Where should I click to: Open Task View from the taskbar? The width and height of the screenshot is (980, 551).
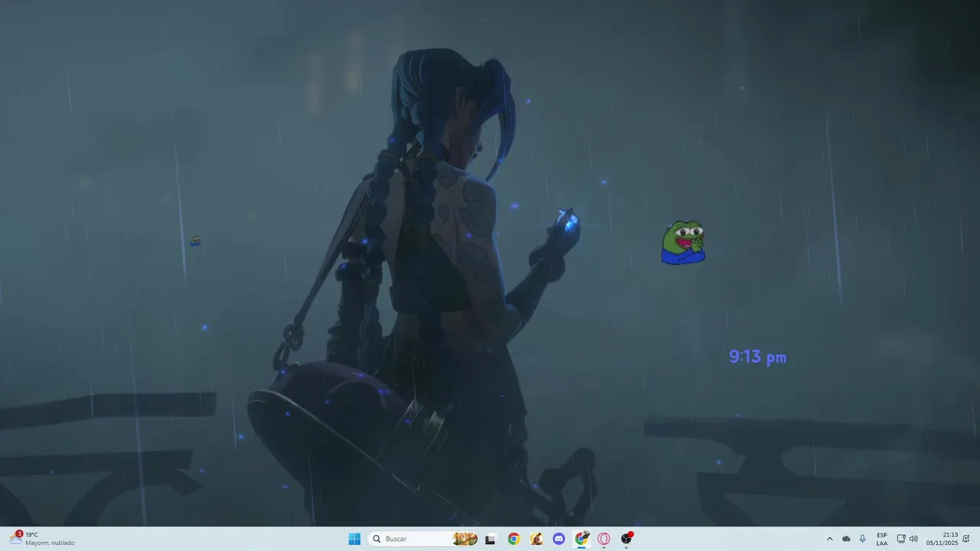click(x=491, y=539)
